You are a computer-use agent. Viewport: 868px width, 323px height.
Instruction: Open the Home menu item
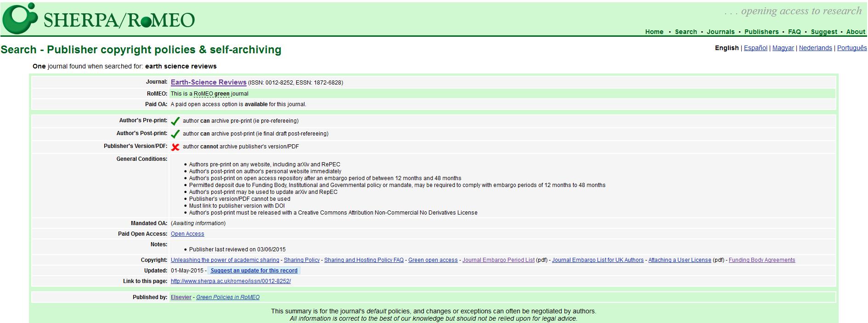(x=654, y=32)
